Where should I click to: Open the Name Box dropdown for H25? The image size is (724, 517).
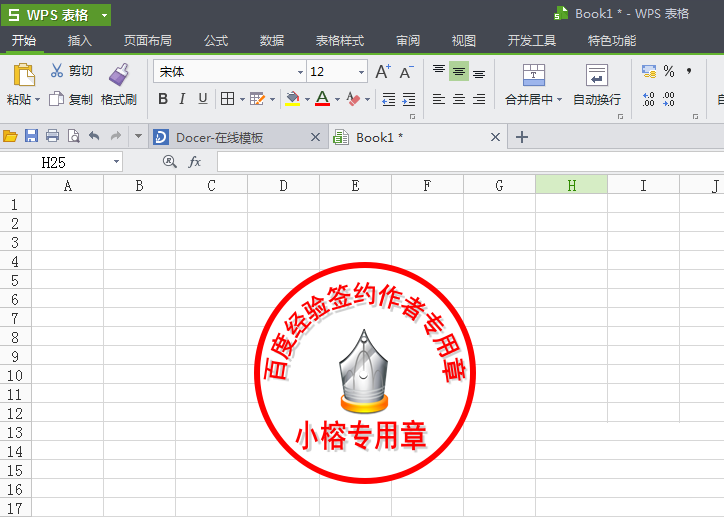click(116, 162)
